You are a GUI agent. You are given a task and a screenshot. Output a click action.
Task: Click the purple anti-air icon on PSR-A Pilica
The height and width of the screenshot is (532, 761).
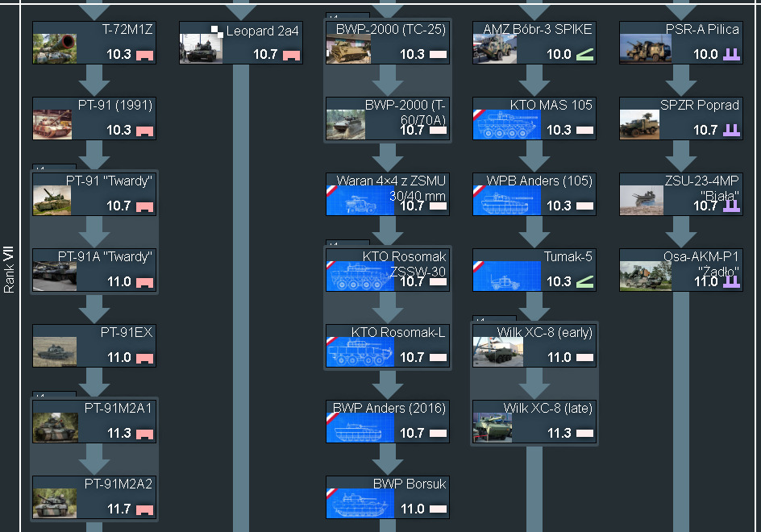click(x=731, y=54)
